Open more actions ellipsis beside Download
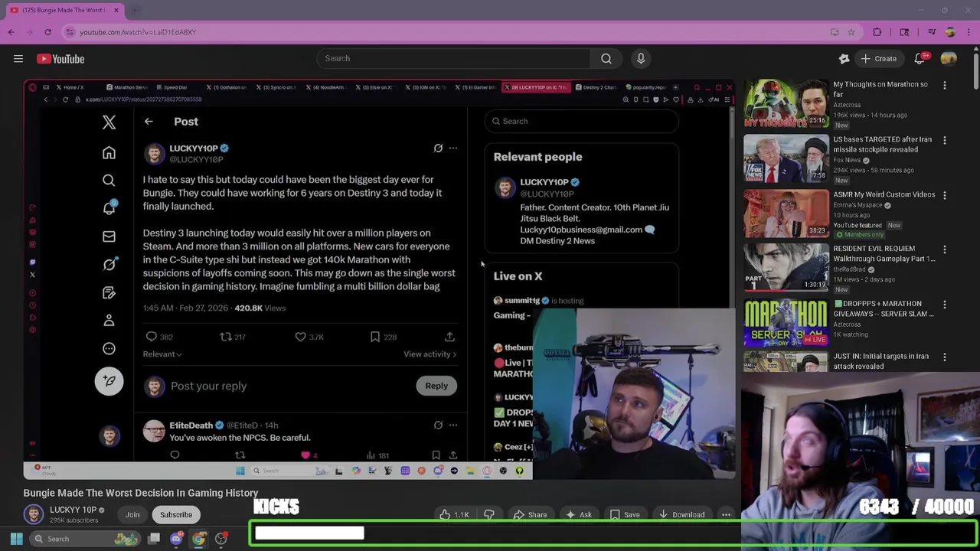Screen dimensions: 980x551 [726, 515]
